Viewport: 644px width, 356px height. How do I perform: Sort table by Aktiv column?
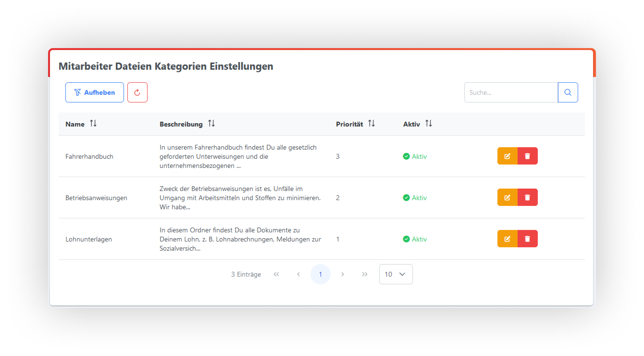(x=428, y=124)
